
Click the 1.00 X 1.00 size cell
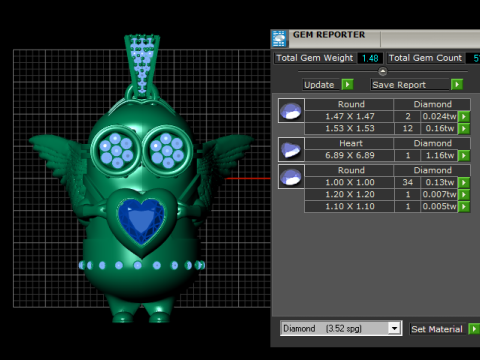click(350, 182)
